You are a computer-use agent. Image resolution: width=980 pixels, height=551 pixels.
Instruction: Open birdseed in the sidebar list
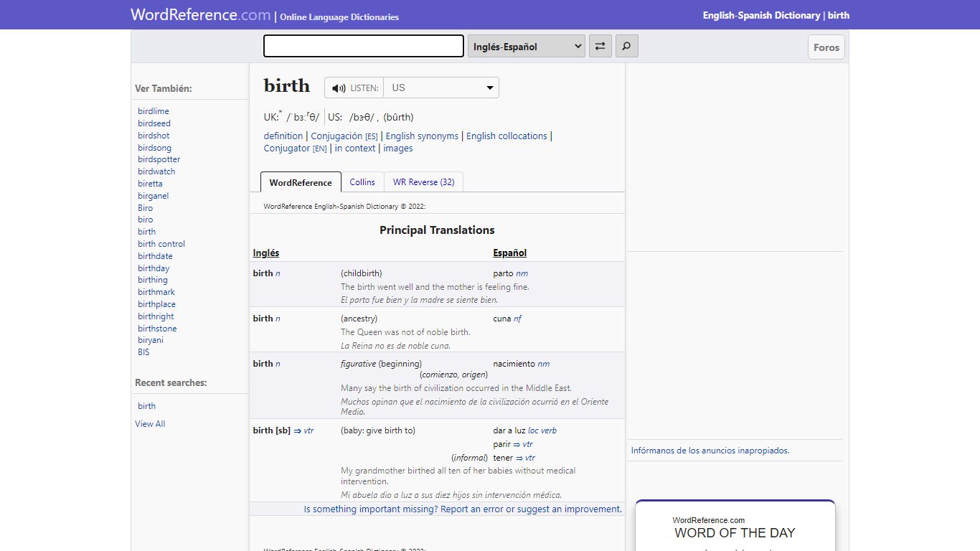(154, 123)
